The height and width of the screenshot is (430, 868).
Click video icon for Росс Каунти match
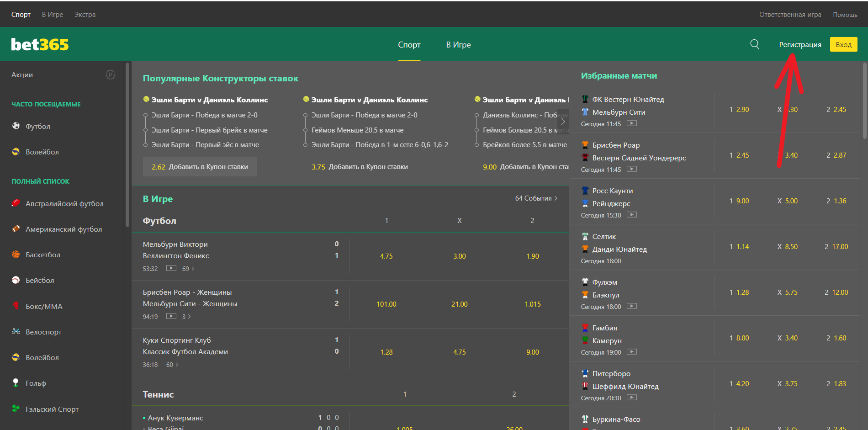click(632, 215)
